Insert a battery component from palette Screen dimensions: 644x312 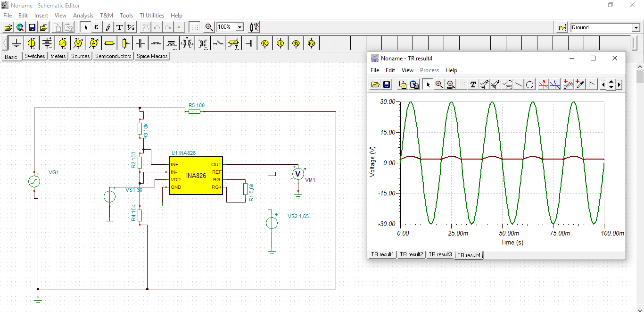47,43
